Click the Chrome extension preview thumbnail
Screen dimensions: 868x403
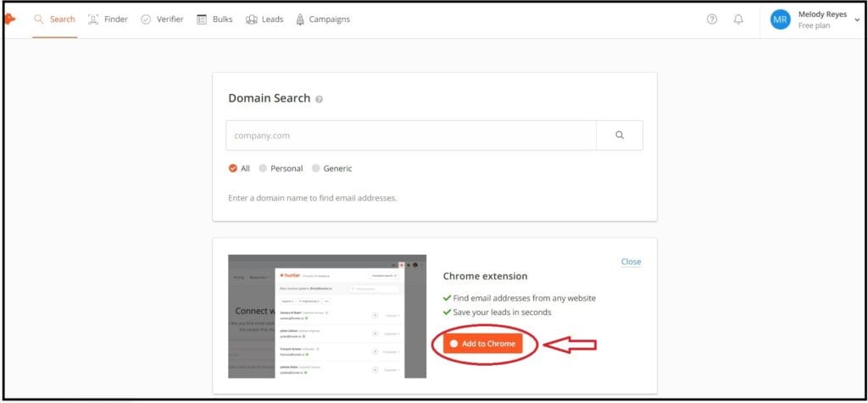click(x=327, y=316)
